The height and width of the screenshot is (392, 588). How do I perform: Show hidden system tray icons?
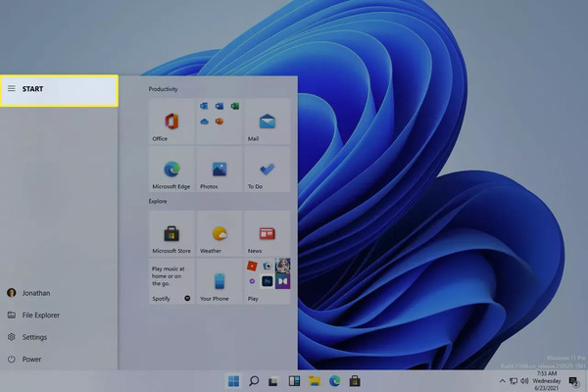(502, 381)
